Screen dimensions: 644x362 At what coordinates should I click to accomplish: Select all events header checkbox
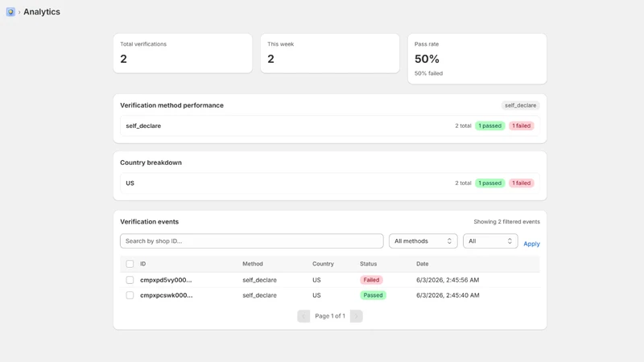tap(130, 264)
